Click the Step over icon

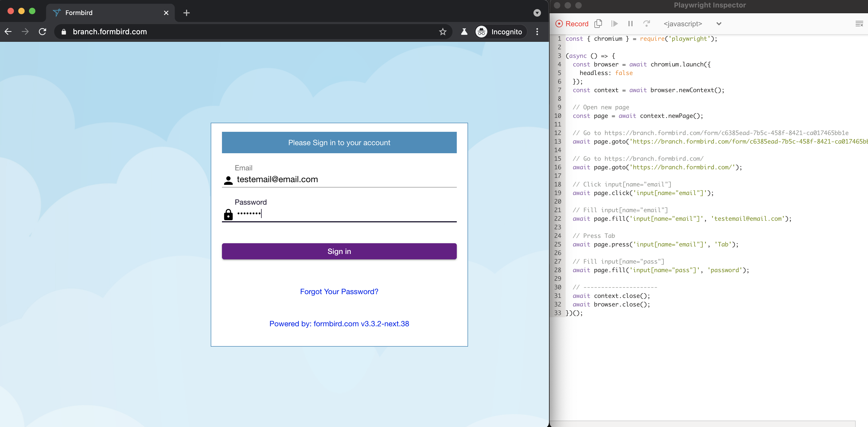pyautogui.click(x=646, y=24)
